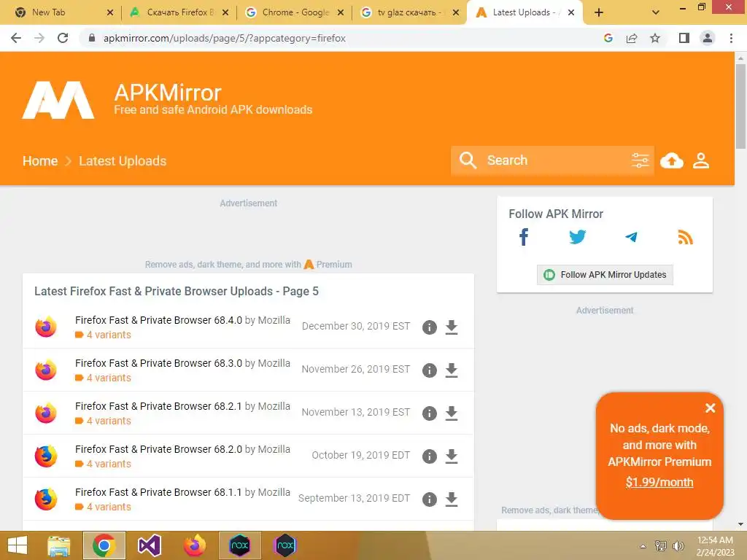Reload the current page
Image resolution: width=747 pixels, height=560 pixels.
(63, 38)
